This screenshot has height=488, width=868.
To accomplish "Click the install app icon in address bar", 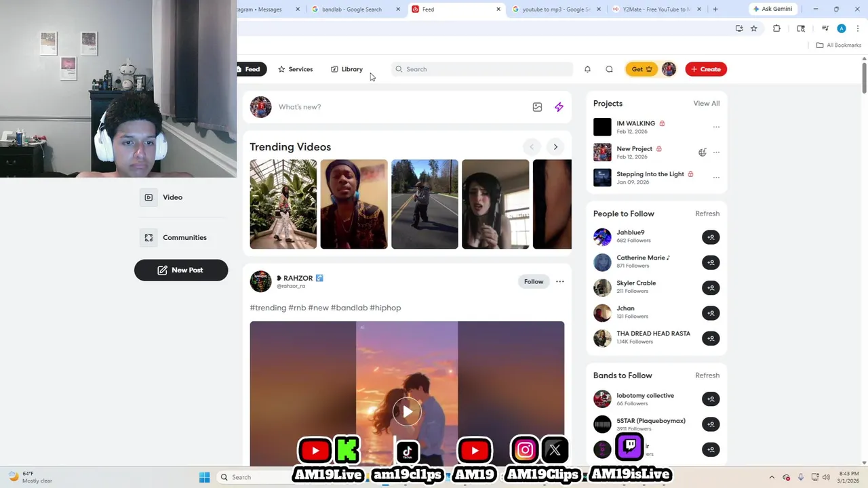I will pyautogui.click(x=739, y=28).
